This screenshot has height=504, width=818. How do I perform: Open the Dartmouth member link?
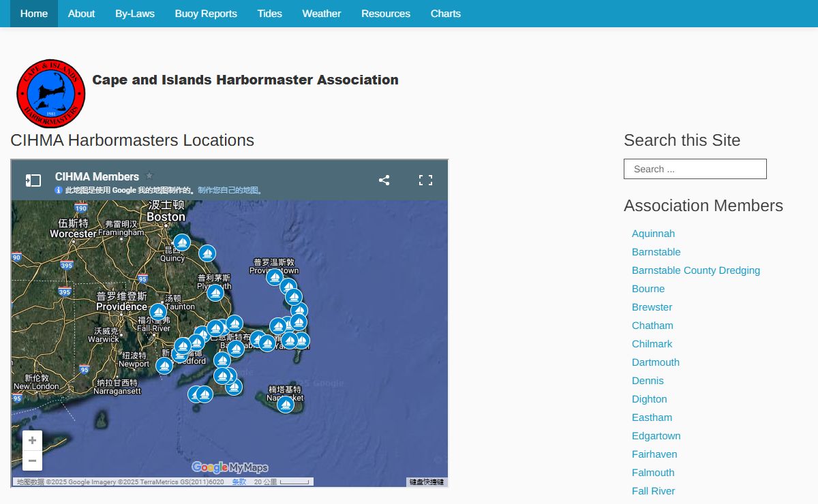click(656, 362)
